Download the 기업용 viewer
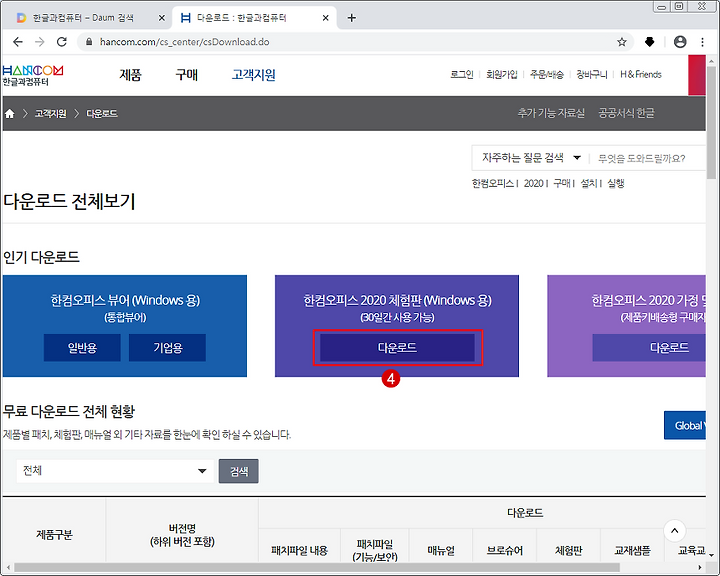The image size is (720, 576). coord(168,348)
